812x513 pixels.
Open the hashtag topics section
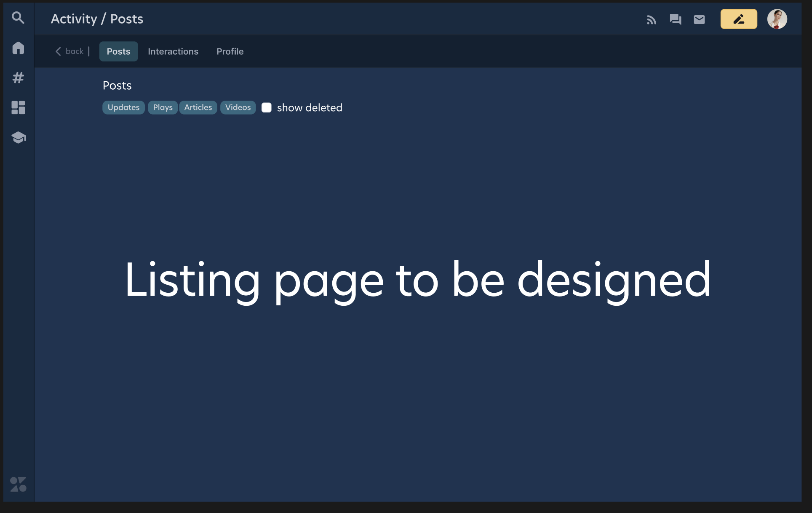click(x=18, y=77)
